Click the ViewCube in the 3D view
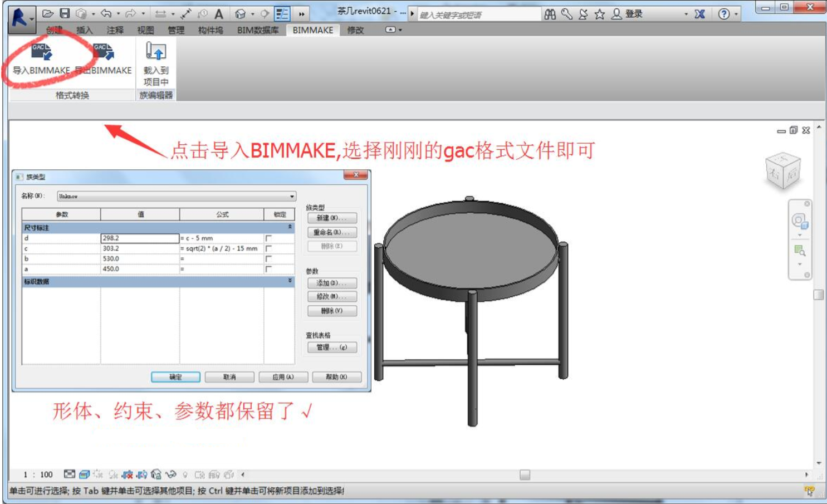 tap(783, 171)
